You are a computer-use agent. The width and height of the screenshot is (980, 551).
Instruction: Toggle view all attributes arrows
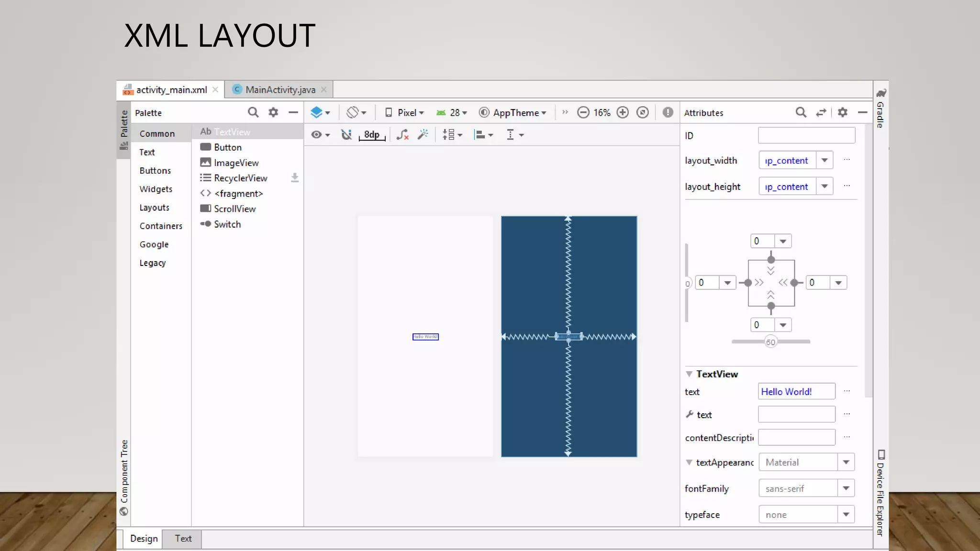point(821,112)
